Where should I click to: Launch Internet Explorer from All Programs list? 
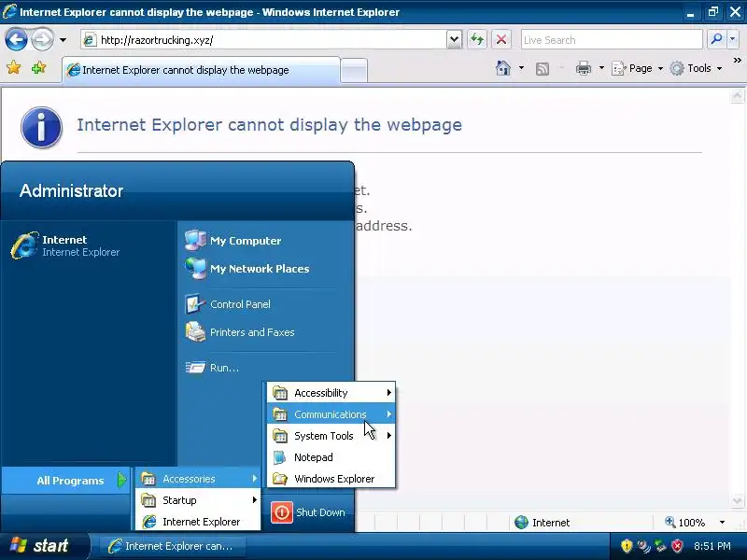(x=198, y=522)
